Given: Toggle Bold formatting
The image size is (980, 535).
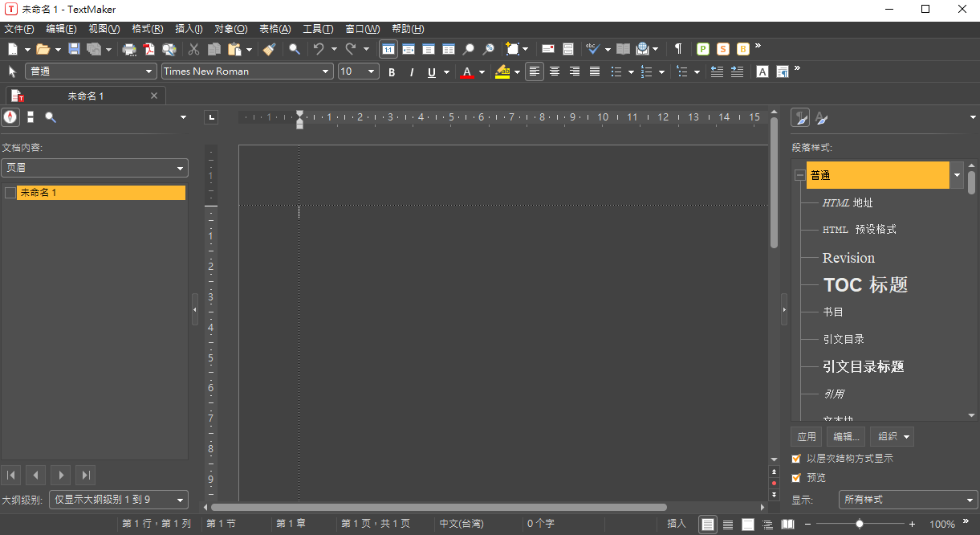Looking at the screenshot, I should click(392, 71).
